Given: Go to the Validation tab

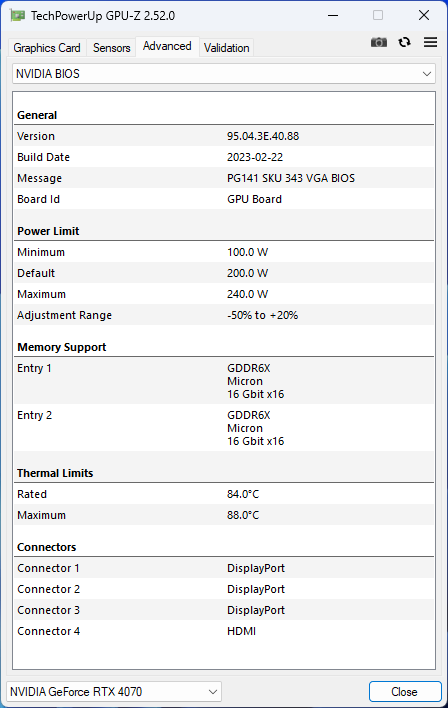Looking at the screenshot, I should click(226, 47).
